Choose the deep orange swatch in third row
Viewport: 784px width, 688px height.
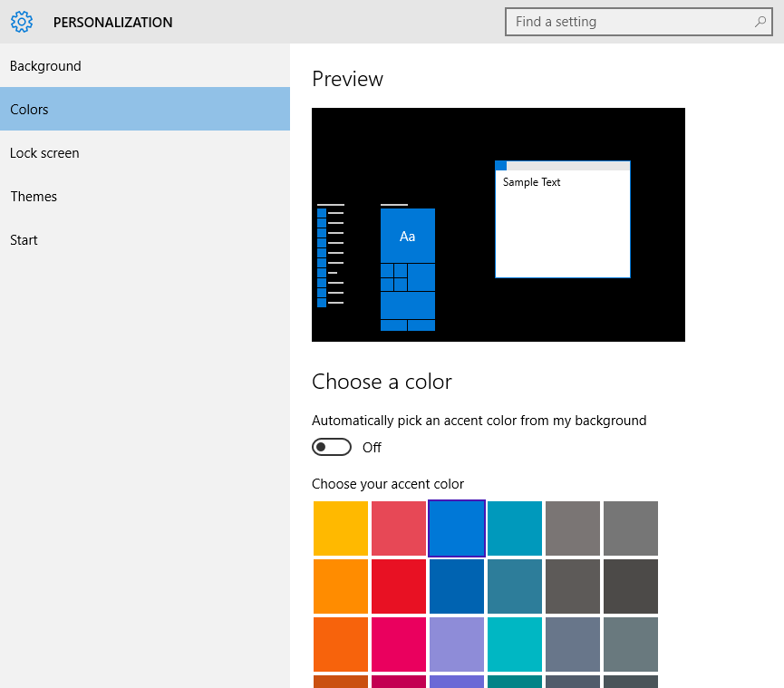tap(341, 644)
